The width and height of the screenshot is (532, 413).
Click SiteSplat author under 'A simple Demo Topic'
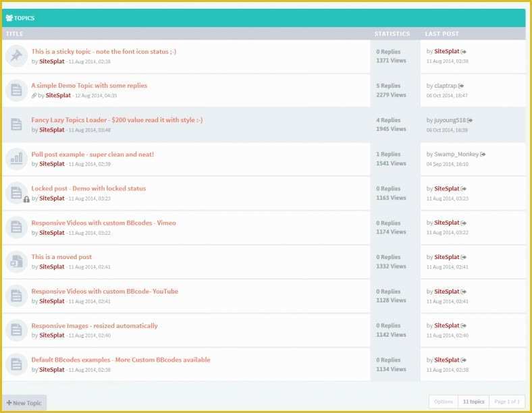tap(58, 95)
